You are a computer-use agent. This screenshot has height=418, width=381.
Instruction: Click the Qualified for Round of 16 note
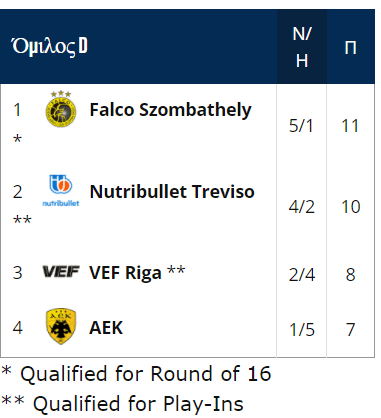(136, 374)
